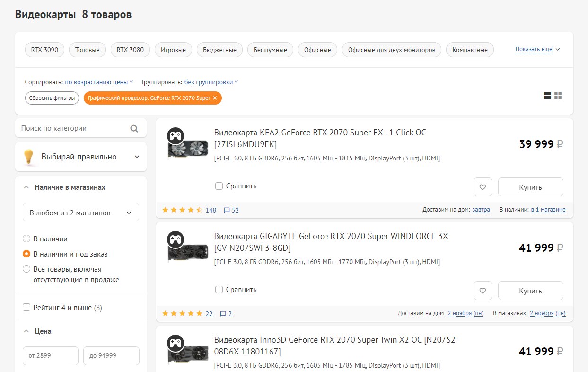Screen dimensions: 588x372
Task: Switch to grid tiles view icon
Action: (x=558, y=96)
